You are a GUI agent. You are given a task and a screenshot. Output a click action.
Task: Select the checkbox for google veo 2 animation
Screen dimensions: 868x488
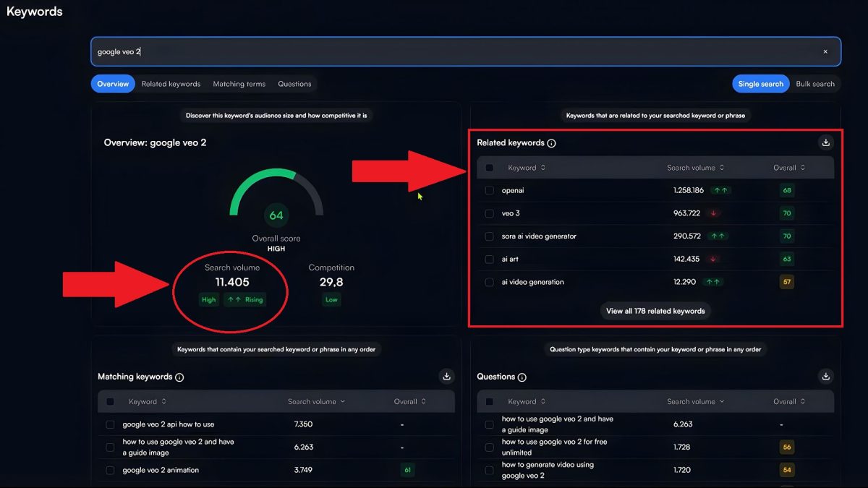point(109,470)
